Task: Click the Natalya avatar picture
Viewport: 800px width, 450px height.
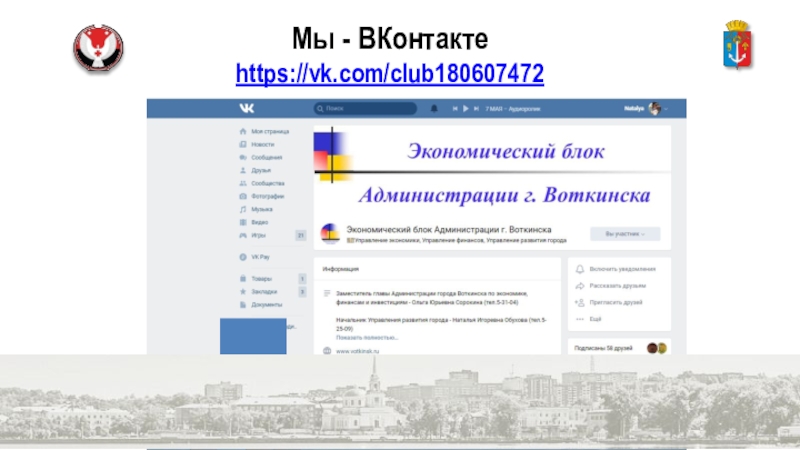Action: 655,108
